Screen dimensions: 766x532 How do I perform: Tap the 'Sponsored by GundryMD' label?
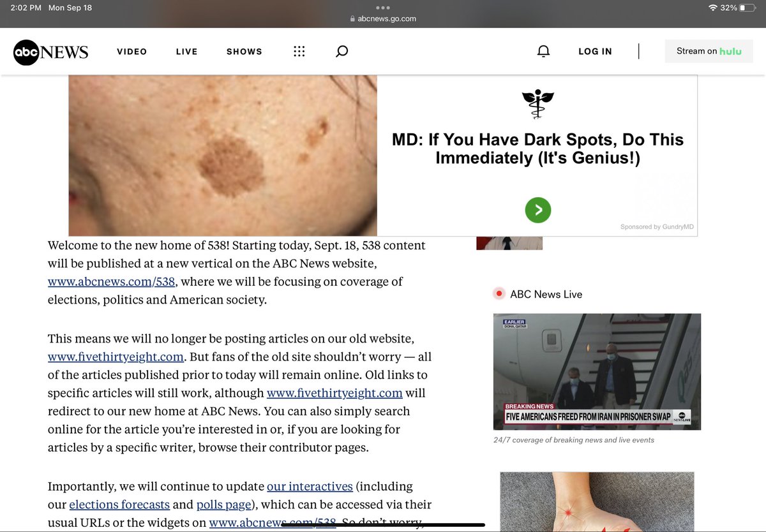click(x=656, y=227)
